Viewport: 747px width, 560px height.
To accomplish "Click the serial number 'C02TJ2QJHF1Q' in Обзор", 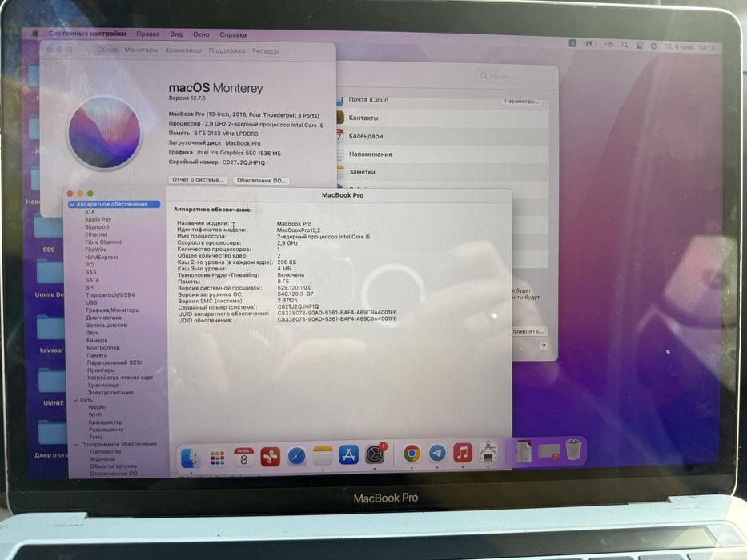I will 243,162.
